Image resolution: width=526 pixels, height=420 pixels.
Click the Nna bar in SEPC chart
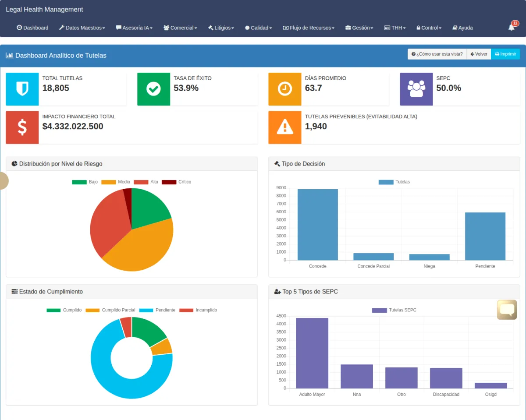[357, 376]
